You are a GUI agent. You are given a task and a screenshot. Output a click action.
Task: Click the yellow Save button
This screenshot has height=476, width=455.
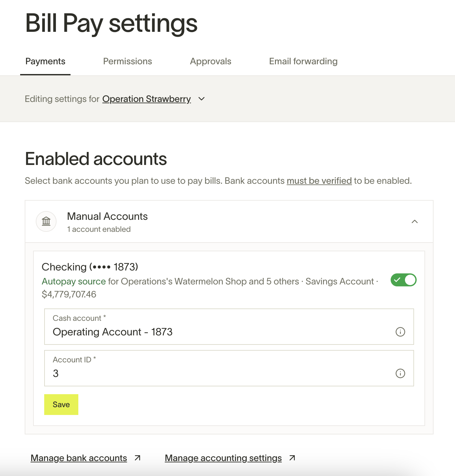click(61, 405)
